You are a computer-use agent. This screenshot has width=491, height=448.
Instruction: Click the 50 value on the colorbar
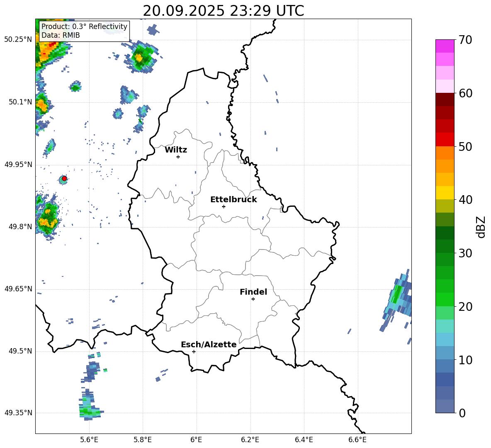pyautogui.click(x=465, y=147)
